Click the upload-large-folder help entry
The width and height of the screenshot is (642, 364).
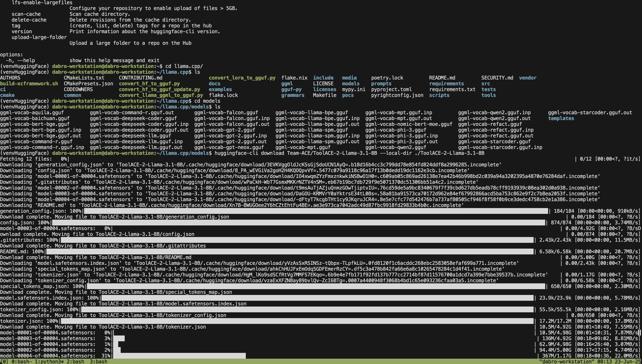tap(39, 37)
